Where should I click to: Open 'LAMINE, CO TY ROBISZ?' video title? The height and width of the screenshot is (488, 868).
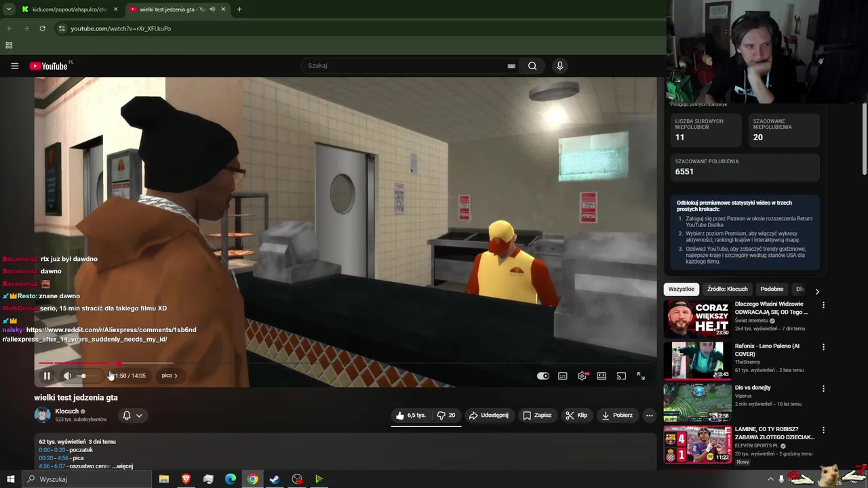[x=774, y=433]
